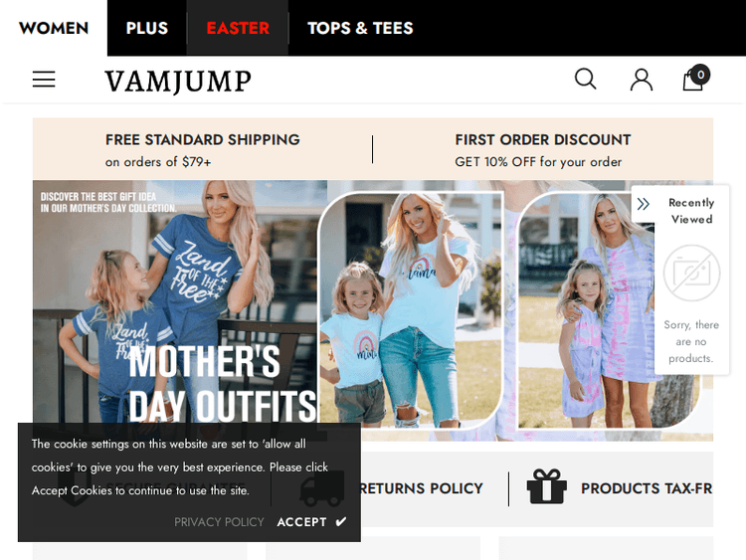Open the EASTER category tab
The image size is (746, 560).
coord(238,28)
